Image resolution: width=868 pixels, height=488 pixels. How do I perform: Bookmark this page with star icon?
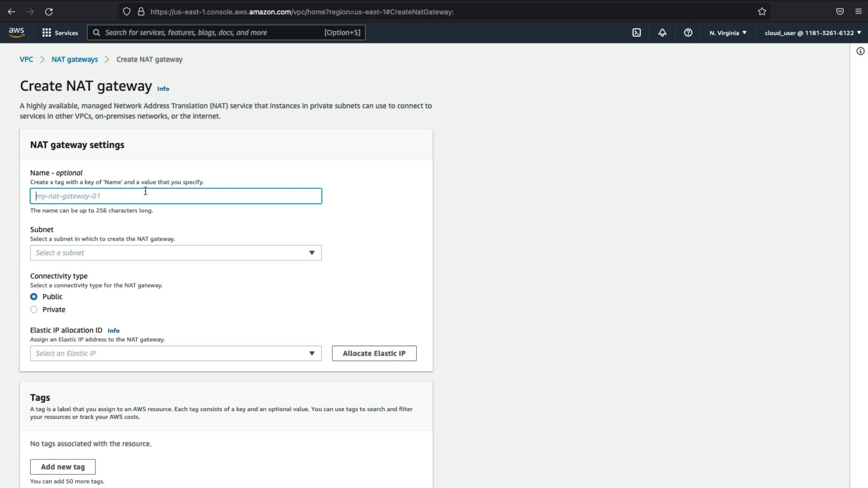[x=762, y=12]
